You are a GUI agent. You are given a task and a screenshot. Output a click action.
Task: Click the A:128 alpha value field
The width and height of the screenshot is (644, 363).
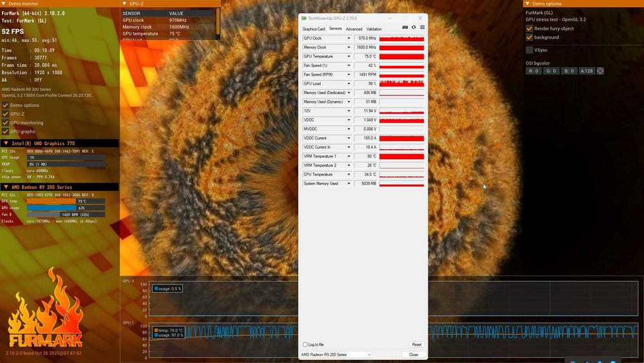(x=587, y=71)
